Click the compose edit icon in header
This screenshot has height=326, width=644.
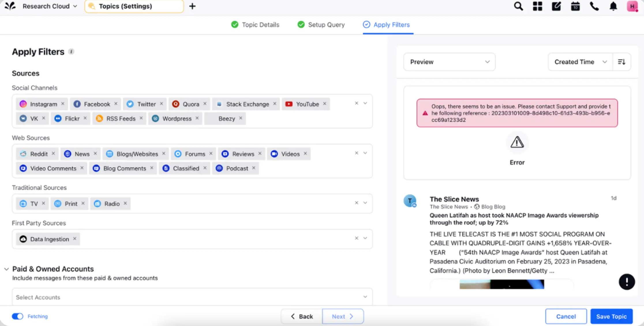click(x=556, y=6)
